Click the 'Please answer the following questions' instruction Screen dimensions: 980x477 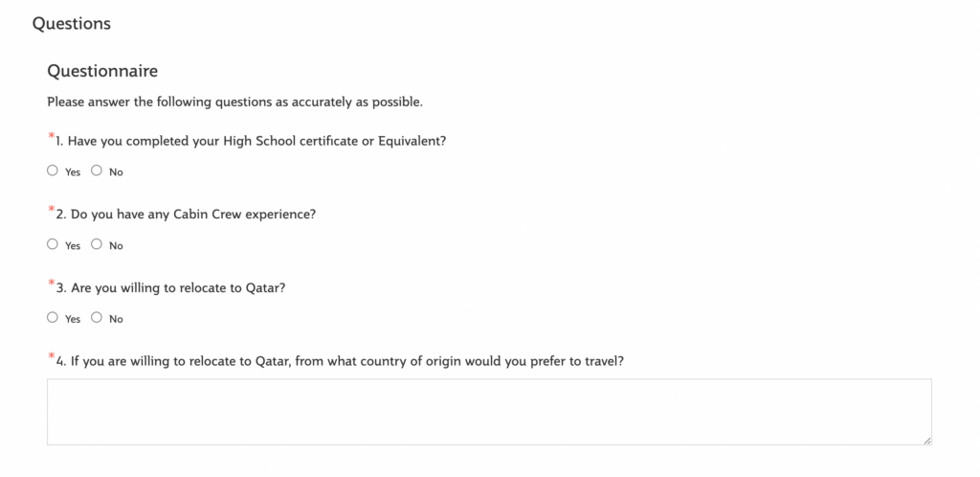(x=235, y=102)
